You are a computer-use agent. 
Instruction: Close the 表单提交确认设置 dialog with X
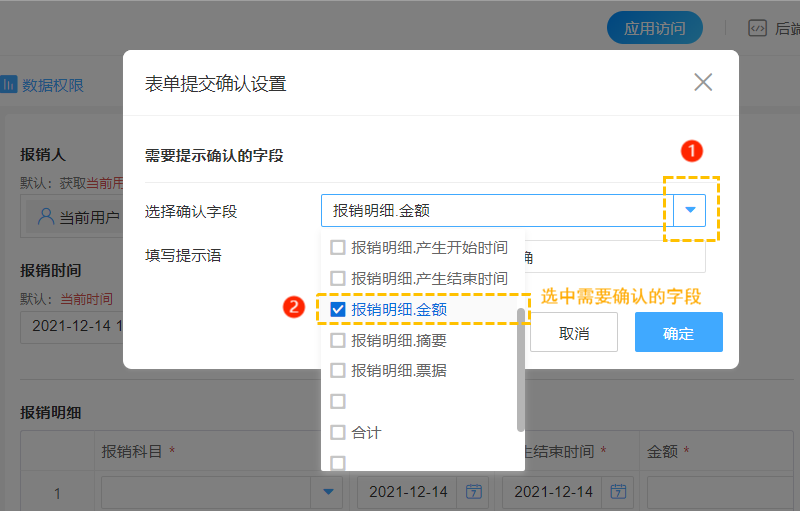click(703, 83)
